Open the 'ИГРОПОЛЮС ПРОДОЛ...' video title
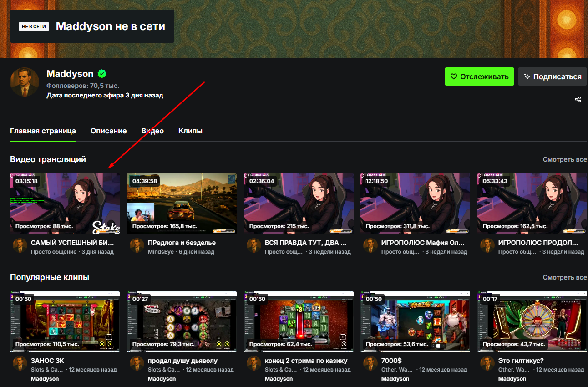This screenshot has width=588, height=387. (538, 243)
